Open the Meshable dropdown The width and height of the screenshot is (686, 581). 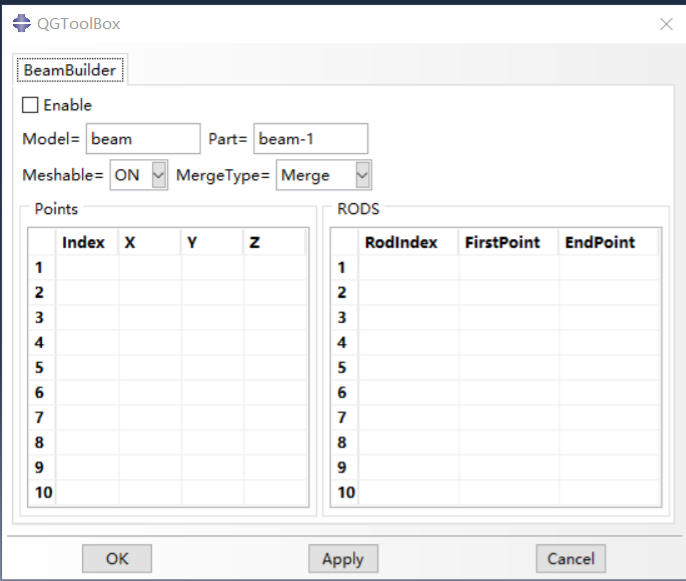click(x=158, y=175)
